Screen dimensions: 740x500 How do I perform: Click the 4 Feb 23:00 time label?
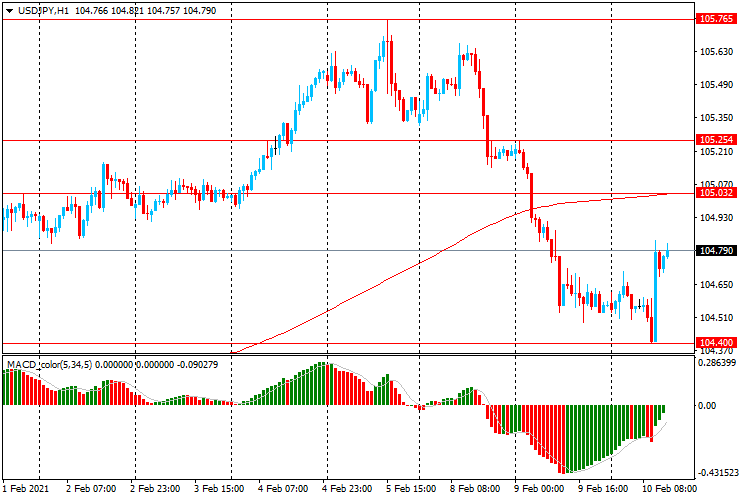(348, 488)
